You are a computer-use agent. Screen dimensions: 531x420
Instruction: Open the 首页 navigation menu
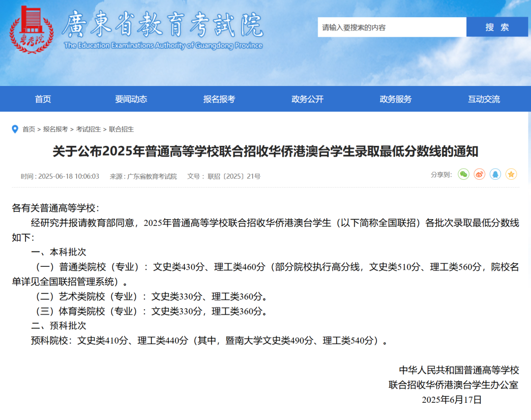(x=43, y=99)
